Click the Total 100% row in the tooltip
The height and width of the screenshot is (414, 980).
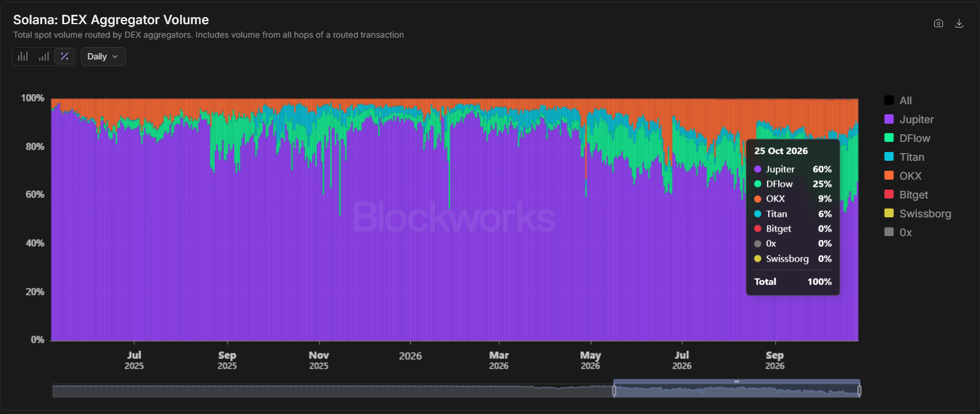(x=793, y=281)
